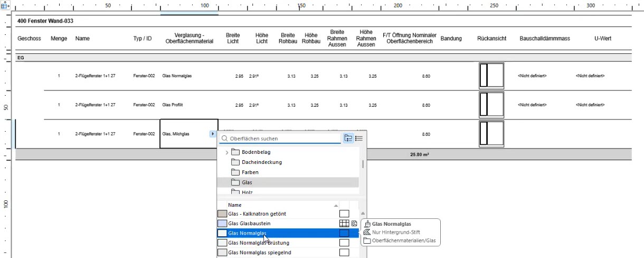Screen dimensions: 644x258
Task: Click the Glas Normalglas spiegelnd color swatch
Action: click(222, 253)
